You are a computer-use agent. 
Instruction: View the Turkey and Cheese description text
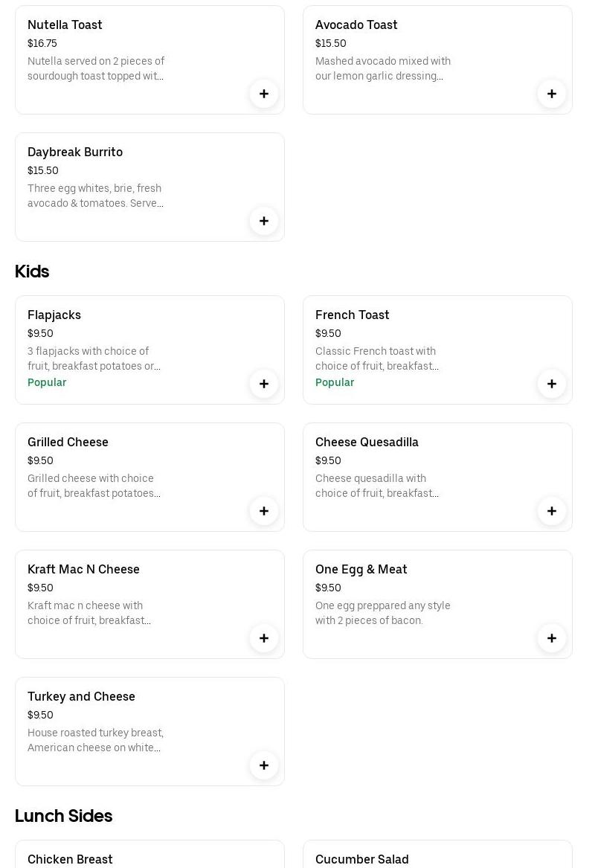95,740
